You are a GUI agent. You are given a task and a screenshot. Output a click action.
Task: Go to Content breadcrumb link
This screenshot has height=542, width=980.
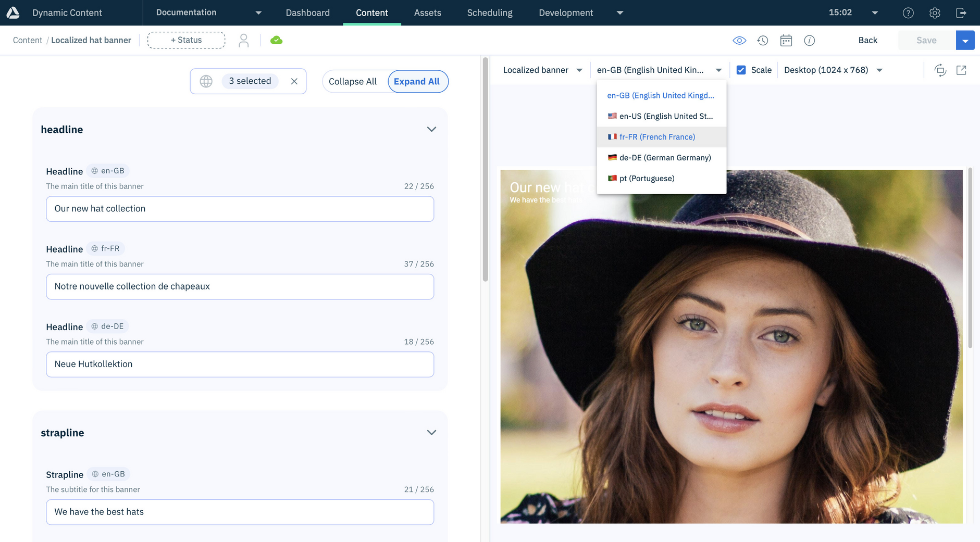coord(28,41)
